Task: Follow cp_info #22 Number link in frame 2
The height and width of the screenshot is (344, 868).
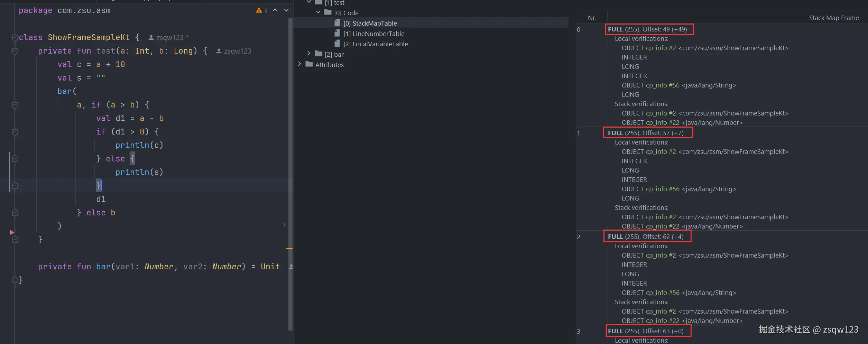Action: tap(663, 321)
